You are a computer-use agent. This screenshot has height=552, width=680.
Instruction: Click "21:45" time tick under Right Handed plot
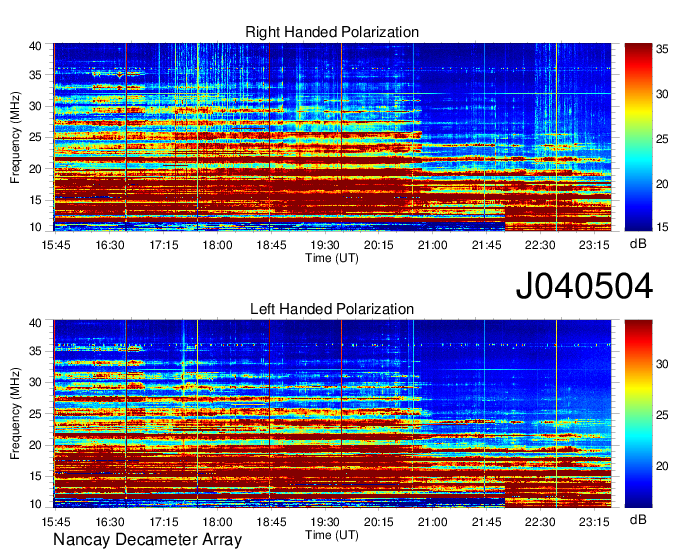pos(486,245)
